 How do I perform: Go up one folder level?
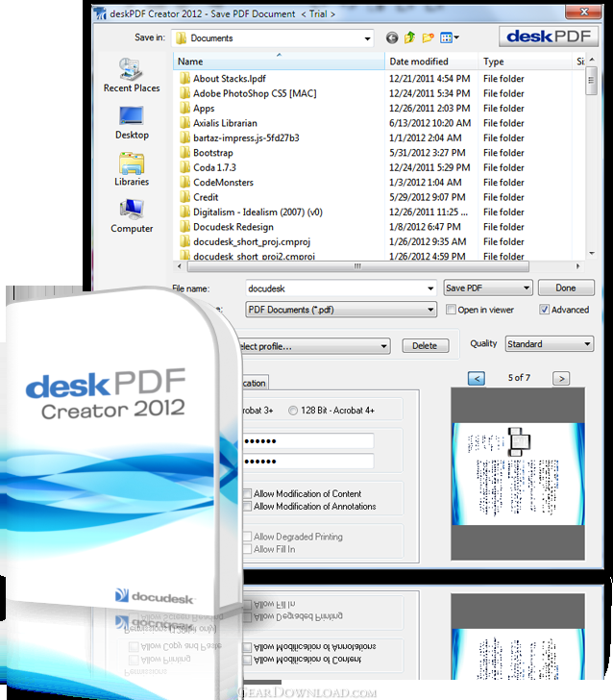point(409,38)
